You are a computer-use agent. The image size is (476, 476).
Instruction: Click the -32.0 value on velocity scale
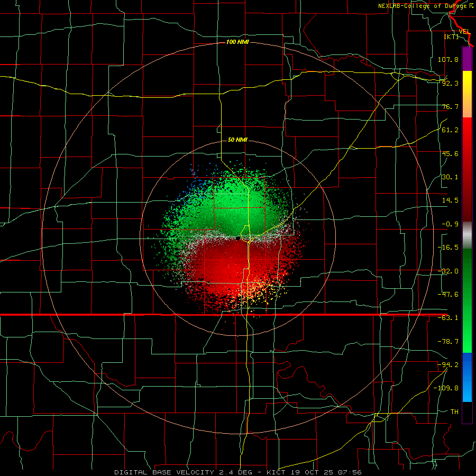click(x=448, y=271)
